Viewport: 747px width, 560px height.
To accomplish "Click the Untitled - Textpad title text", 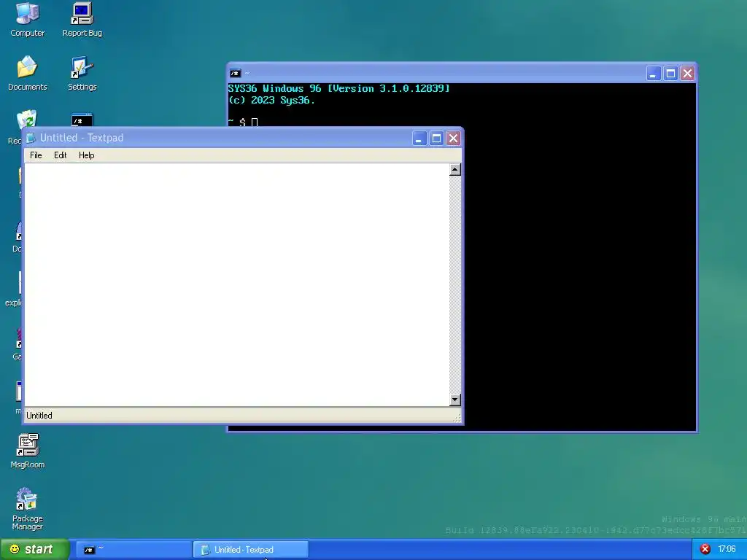I will point(82,138).
